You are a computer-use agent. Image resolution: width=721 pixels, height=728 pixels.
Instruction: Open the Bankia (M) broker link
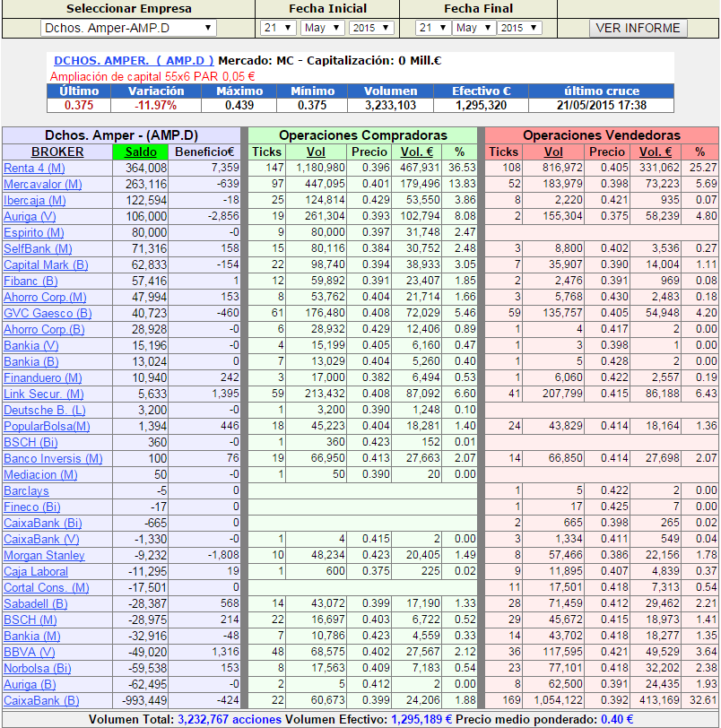pyautogui.click(x=32, y=636)
